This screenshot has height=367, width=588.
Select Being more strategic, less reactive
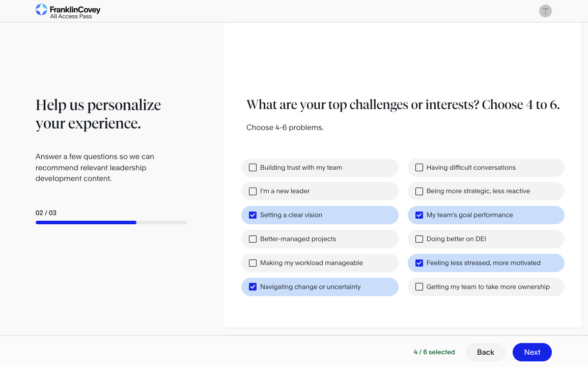coord(419,191)
